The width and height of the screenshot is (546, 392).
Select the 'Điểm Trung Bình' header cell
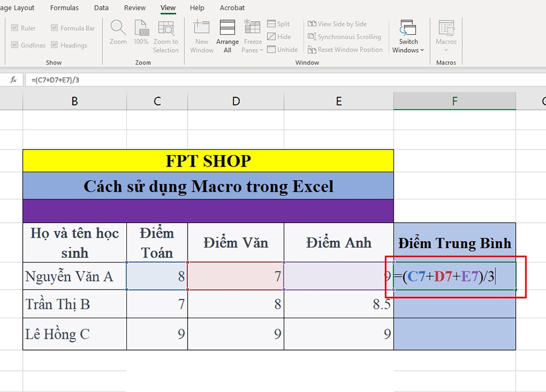click(x=455, y=243)
